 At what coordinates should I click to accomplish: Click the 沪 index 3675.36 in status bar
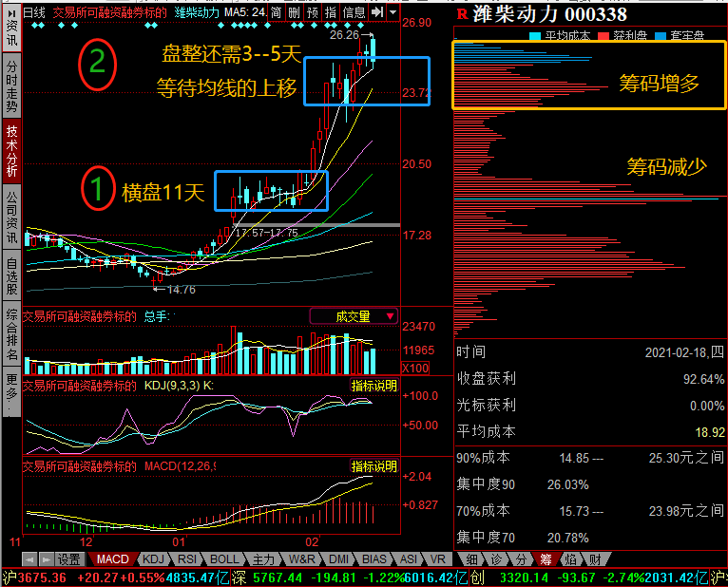coord(42,578)
